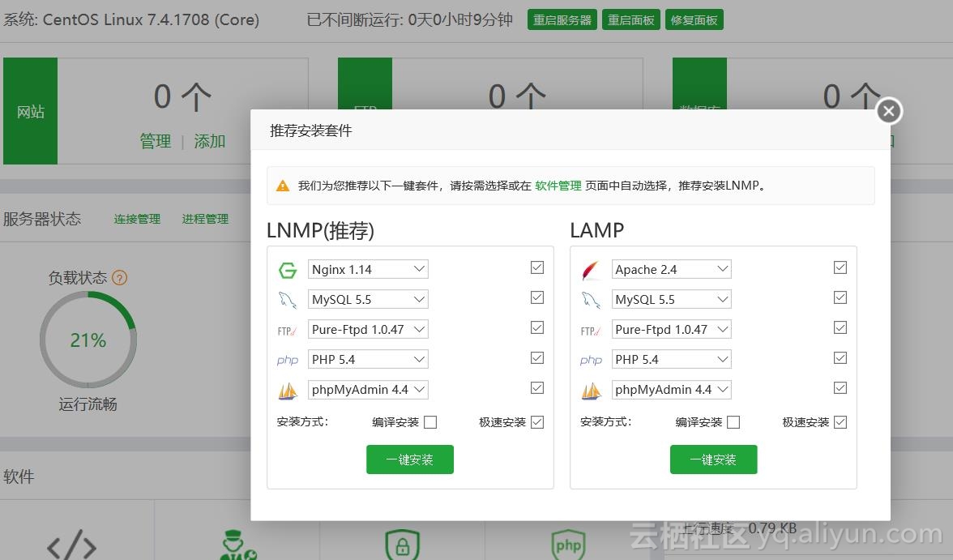
Task: Click the 运行流畅 status text
Action: coord(88,404)
